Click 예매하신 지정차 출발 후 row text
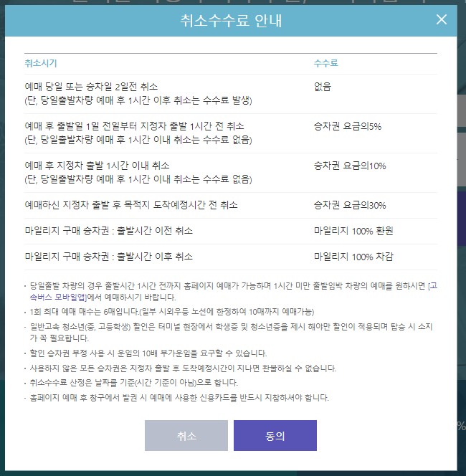 pos(131,205)
